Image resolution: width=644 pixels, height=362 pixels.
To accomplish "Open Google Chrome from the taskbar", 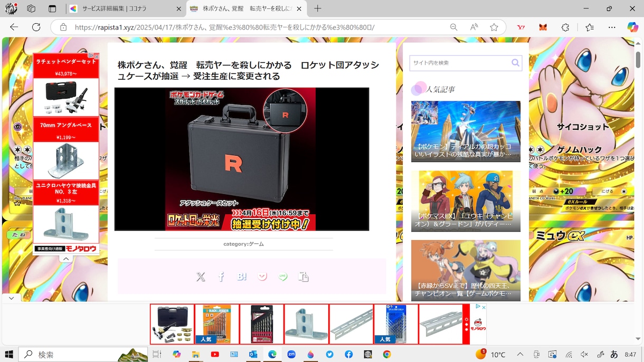I will pyautogui.click(x=387, y=355).
